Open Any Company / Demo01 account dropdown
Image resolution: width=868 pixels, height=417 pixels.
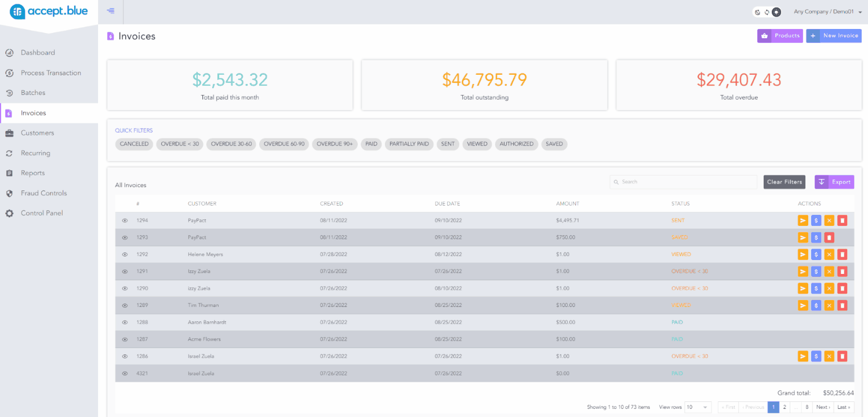[827, 12]
